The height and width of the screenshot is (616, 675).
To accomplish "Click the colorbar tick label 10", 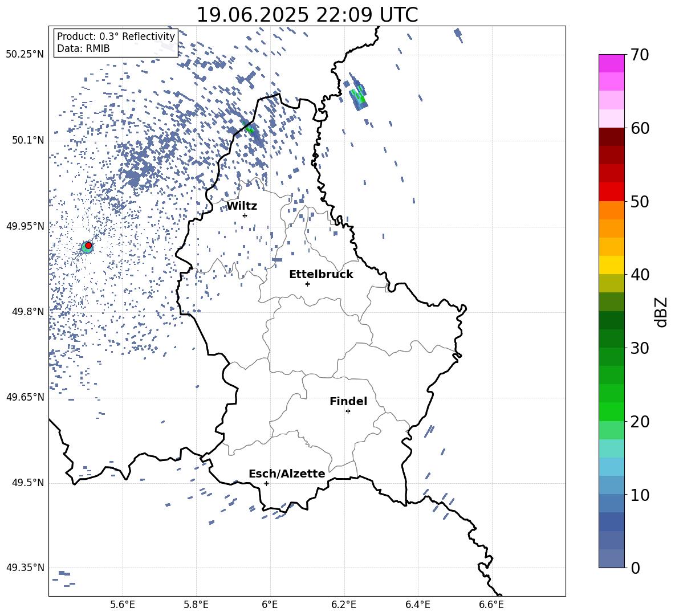I will click(x=640, y=495).
